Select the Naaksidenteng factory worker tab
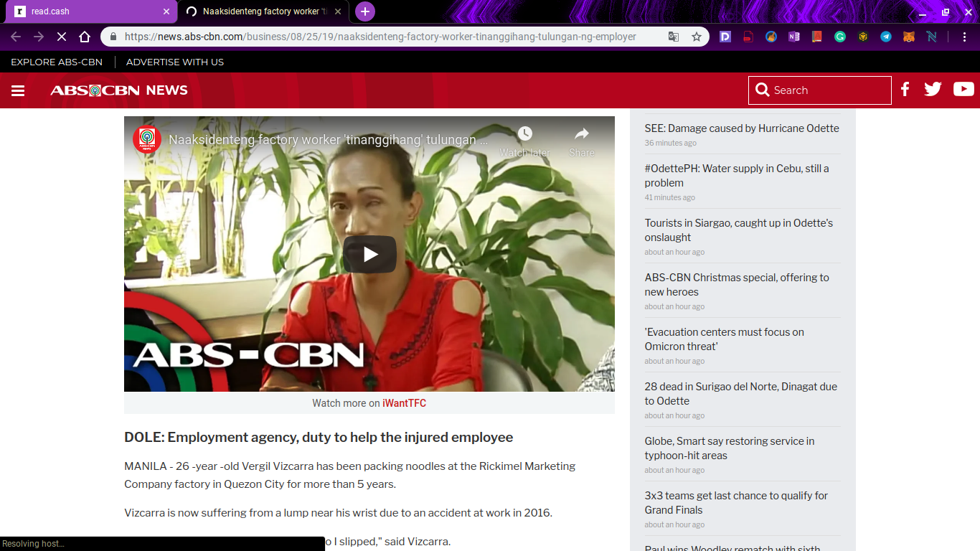This screenshot has height=551, width=980. click(x=263, y=11)
